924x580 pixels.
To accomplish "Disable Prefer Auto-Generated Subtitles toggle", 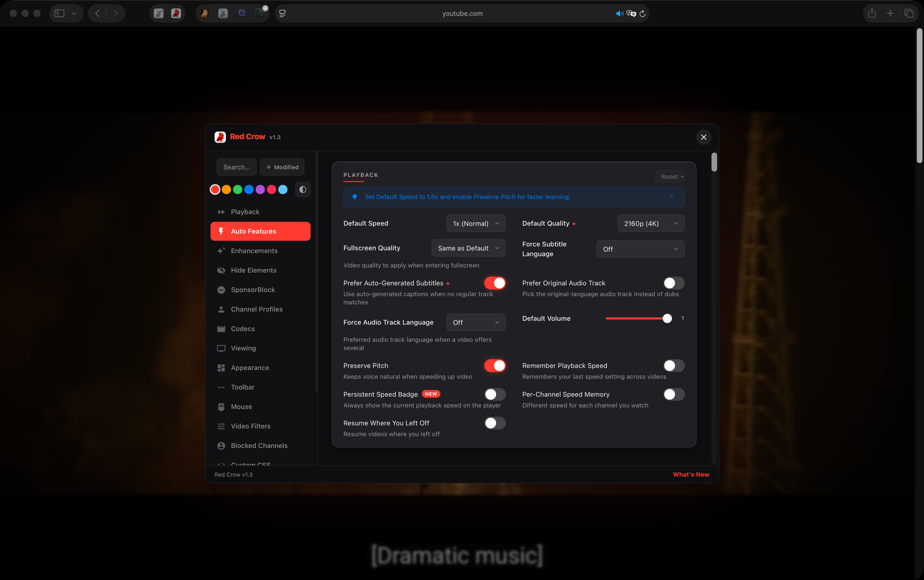I will 495,283.
